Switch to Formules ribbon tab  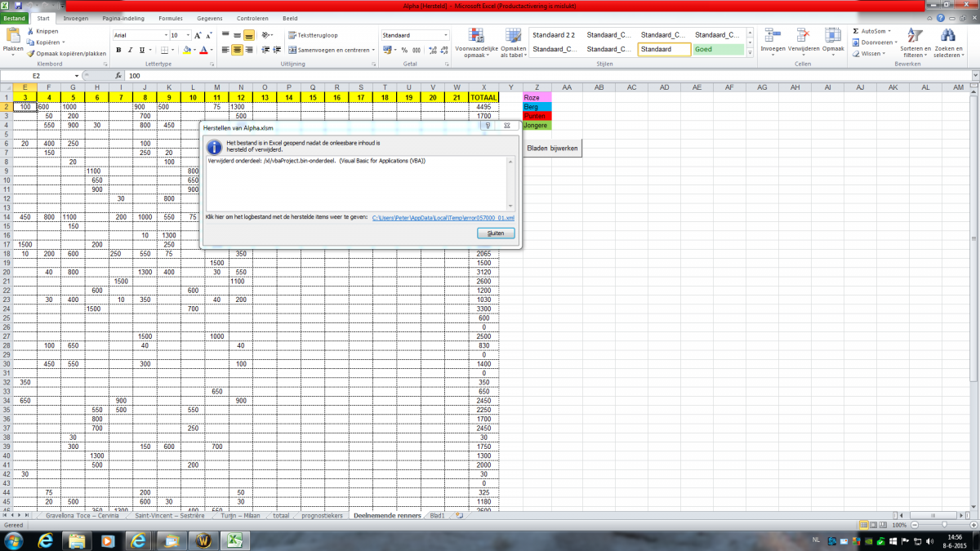[171, 17]
